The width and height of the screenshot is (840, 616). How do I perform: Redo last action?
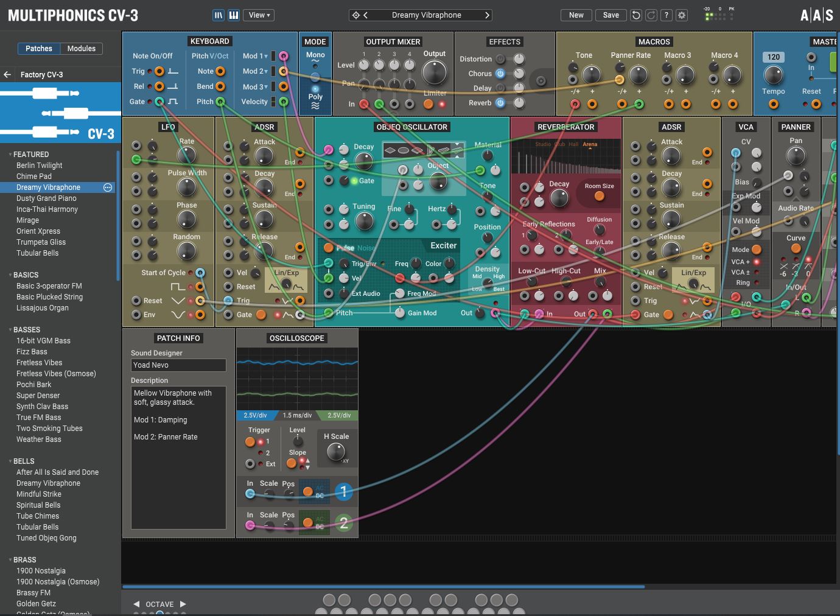tap(651, 15)
